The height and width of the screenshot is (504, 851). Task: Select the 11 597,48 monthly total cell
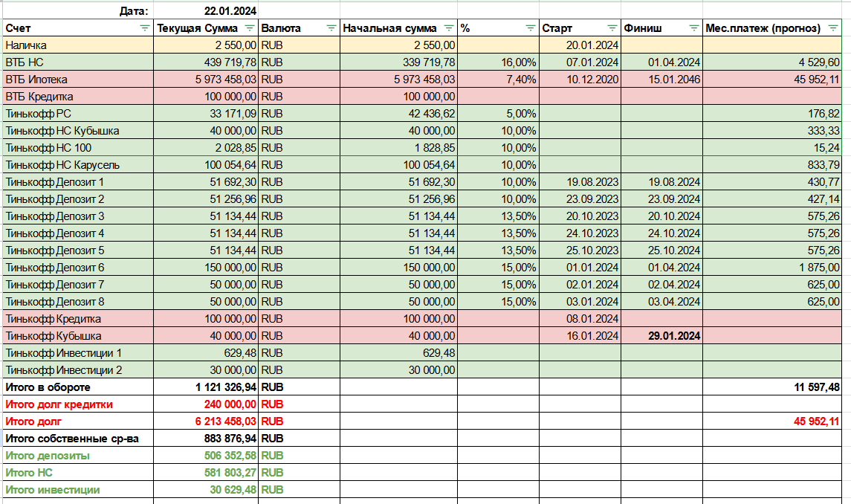click(772, 387)
